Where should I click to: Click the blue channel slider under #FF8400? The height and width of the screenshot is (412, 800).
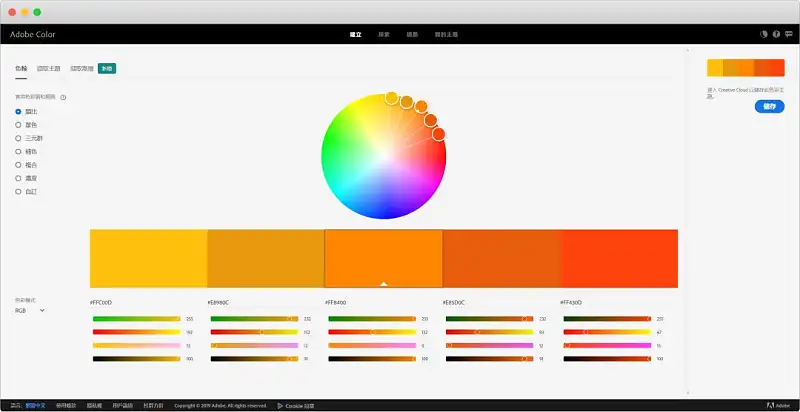372,345
